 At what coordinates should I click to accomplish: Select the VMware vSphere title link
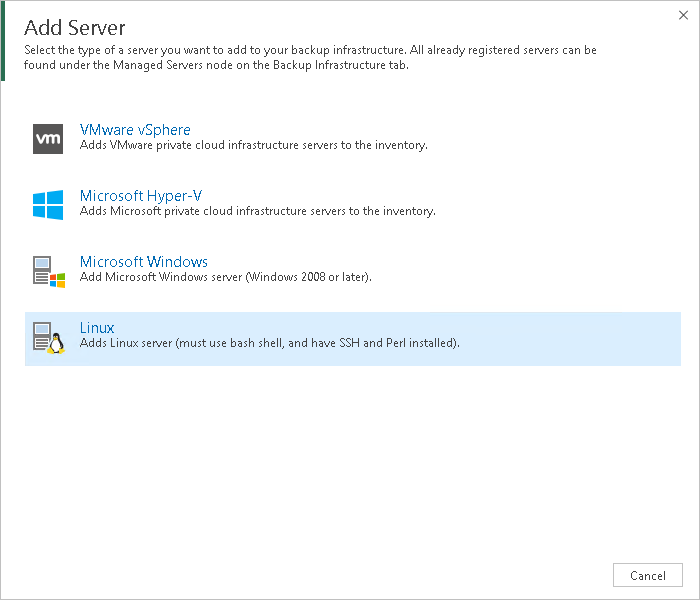coord(135,130)
